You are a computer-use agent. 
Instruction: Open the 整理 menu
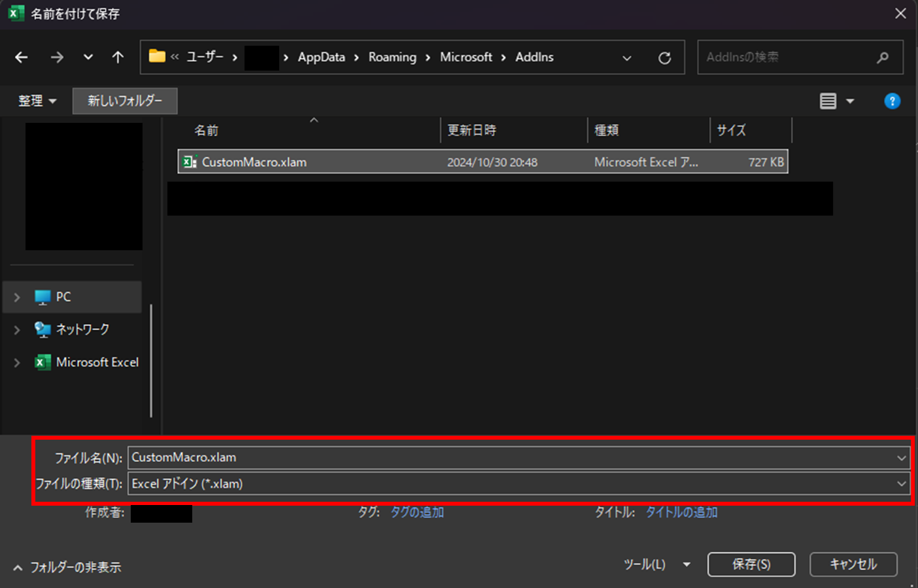click(x=37, y=101)
